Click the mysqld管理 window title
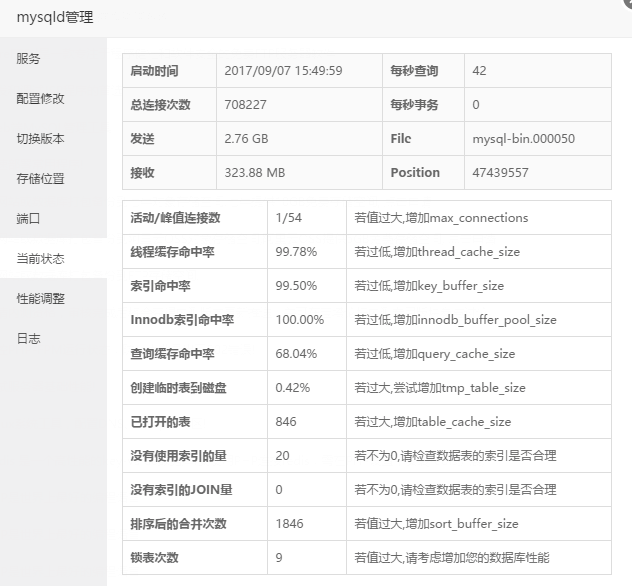 click(54, 15)
